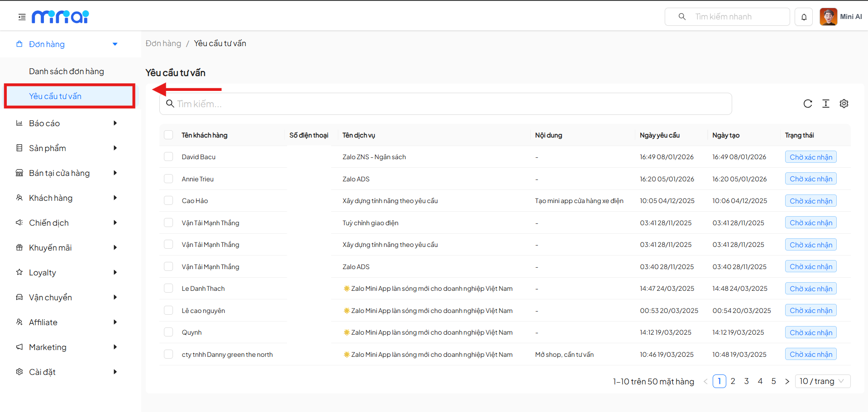The height and width of the screenshot is (412, 868).
Task: Go to page 3 in pagination
Action: coord(746,381)
